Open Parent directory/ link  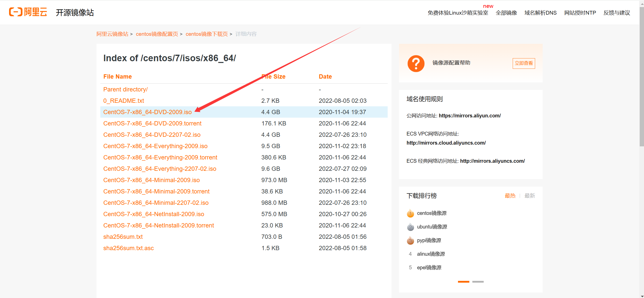(125, 89)
